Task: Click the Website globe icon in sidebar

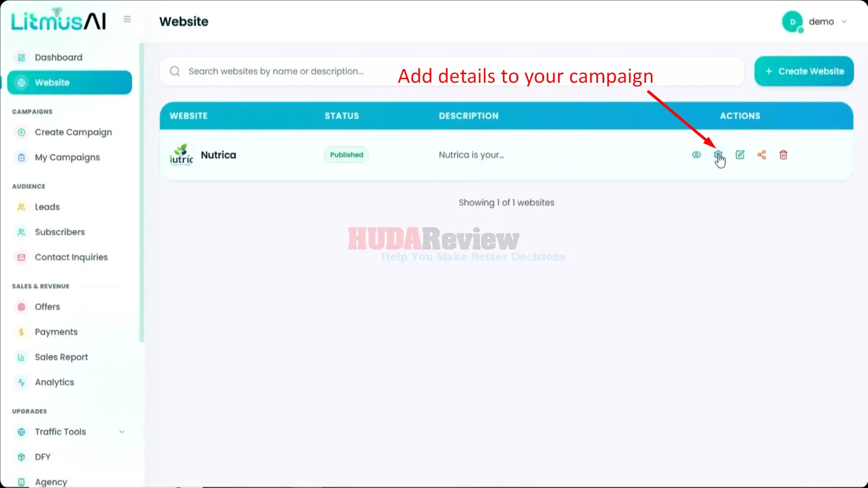Action: [x=21, y=82]
